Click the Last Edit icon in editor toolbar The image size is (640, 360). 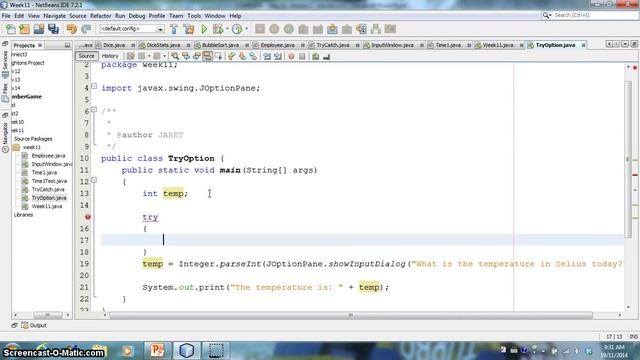130,56
